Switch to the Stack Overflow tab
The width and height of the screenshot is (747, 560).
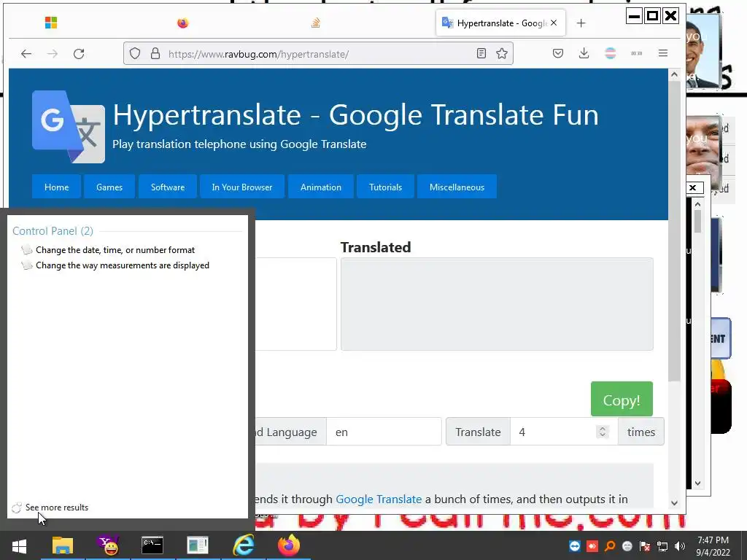coord(315,23)
